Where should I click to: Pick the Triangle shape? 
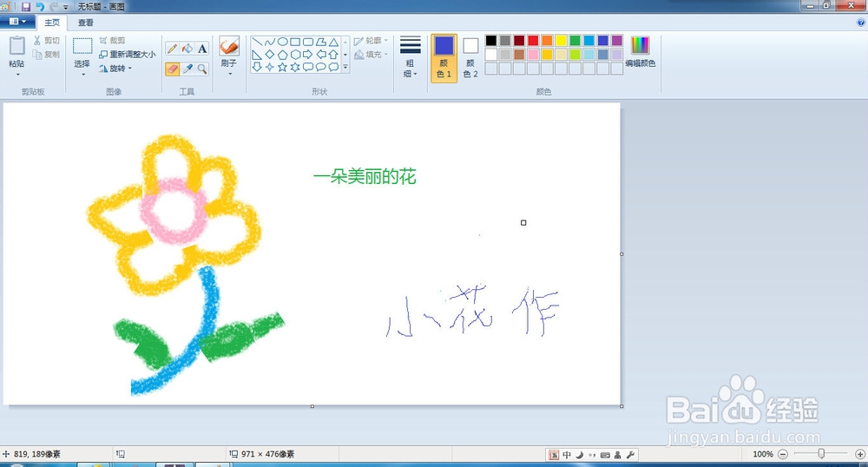(333, 42)
